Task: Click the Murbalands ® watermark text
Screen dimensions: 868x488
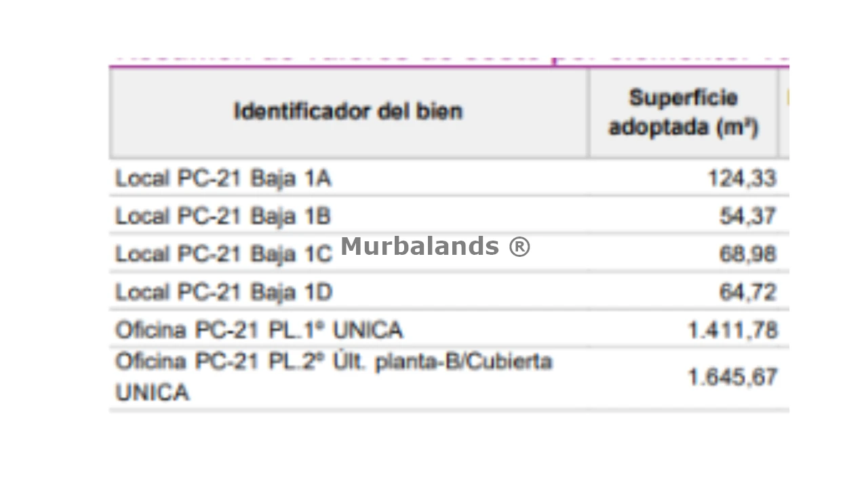Action: pyautogui.click(x=435, y=246)
